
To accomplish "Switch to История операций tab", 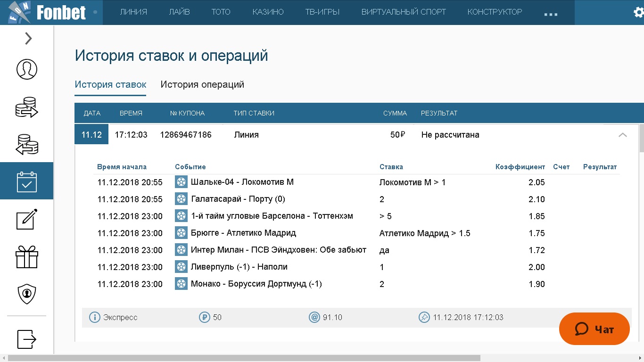I will pyautogui.click(x=202, y=85).
